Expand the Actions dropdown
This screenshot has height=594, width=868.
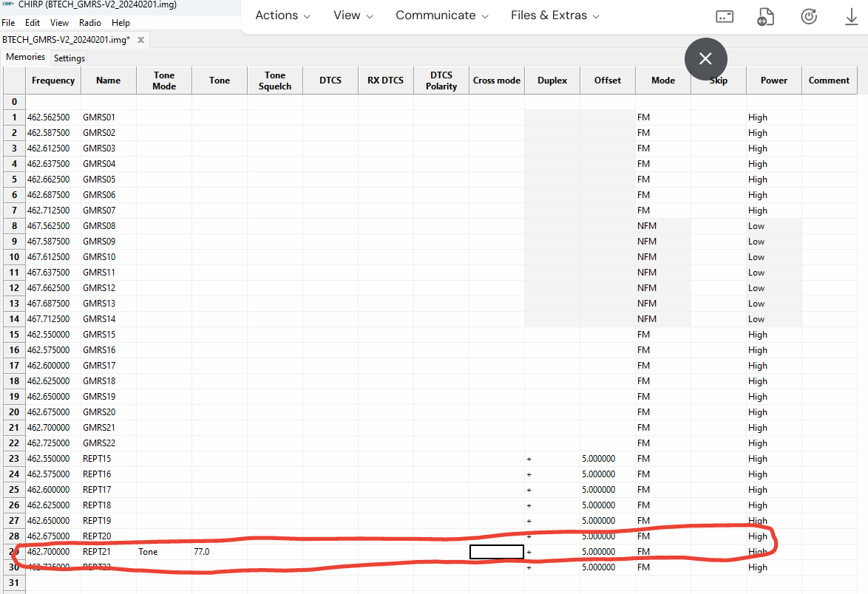click(x=282, y=16)
